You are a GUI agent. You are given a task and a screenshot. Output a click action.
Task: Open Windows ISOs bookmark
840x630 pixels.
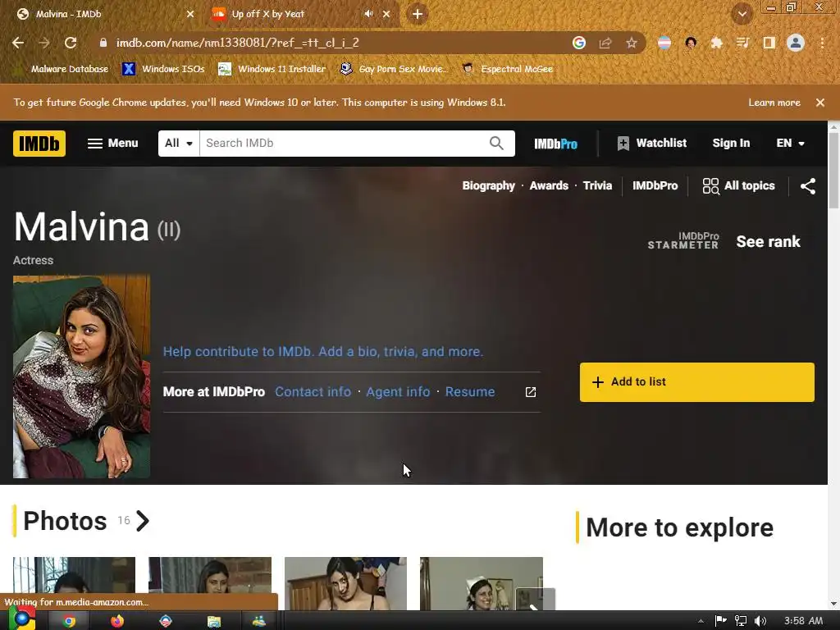click(x=164, y=69)
